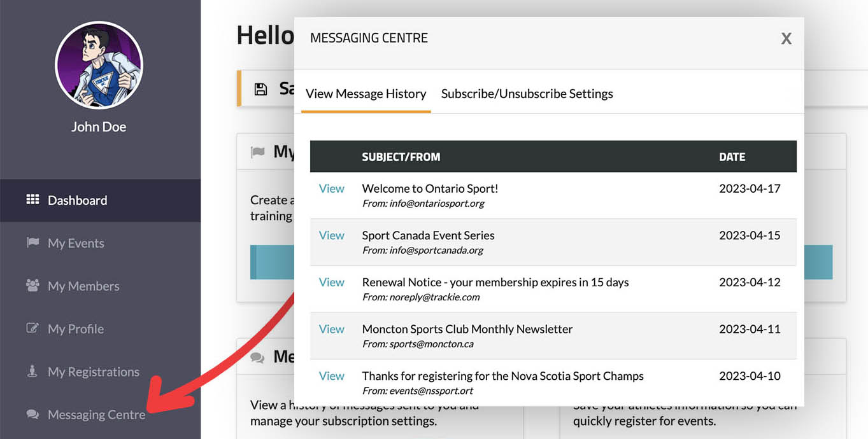This screenshot has height=439, width=868.
Task: Click the Dashboard grid icon
Action: click(x=32, y=200)
